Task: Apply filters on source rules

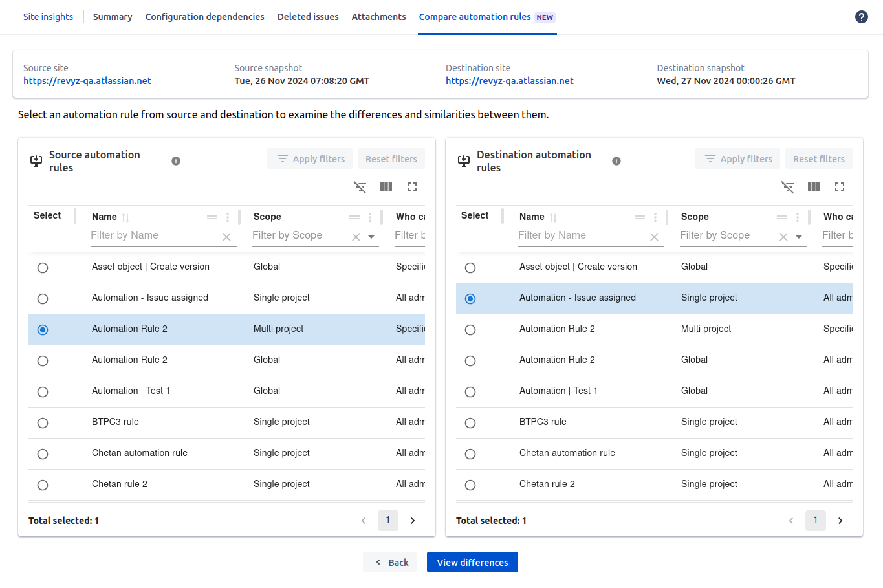Action: pos(310,158)
